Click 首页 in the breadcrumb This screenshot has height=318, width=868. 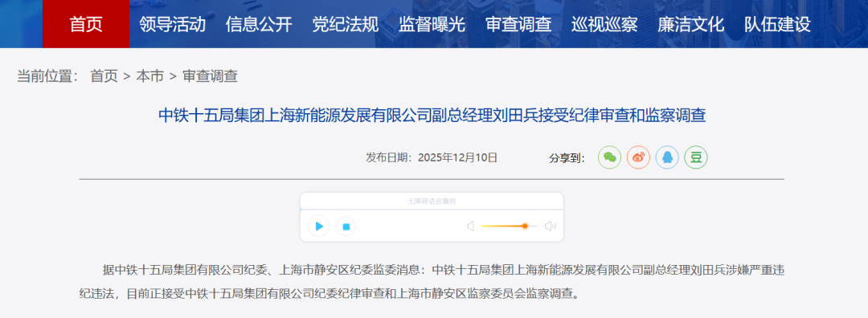pos(104,76)
